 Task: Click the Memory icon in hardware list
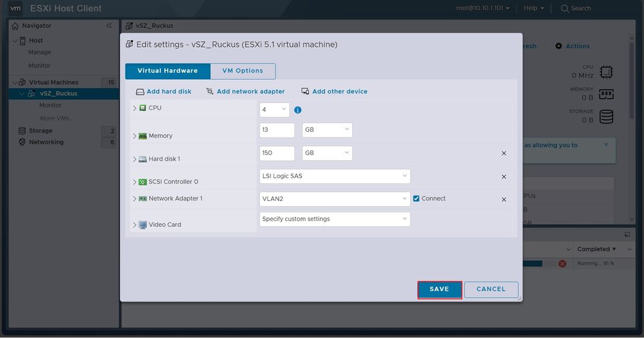tap(143, 136)
